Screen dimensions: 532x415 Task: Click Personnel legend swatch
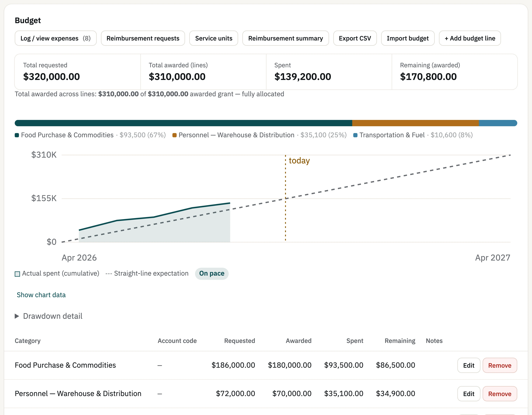(174, 135)
